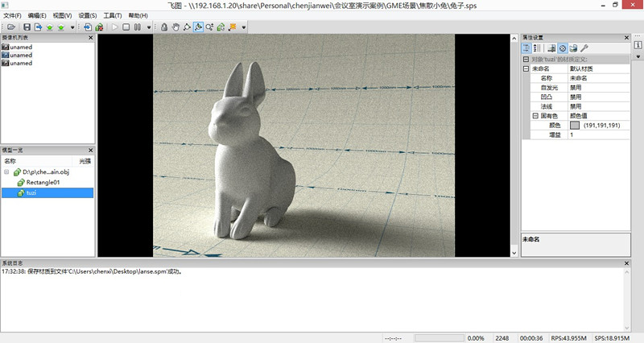Viewport: 644px width, 343px height.
Task: Click the save disk icon in toolbar
Action: click(x=27, y=27)
